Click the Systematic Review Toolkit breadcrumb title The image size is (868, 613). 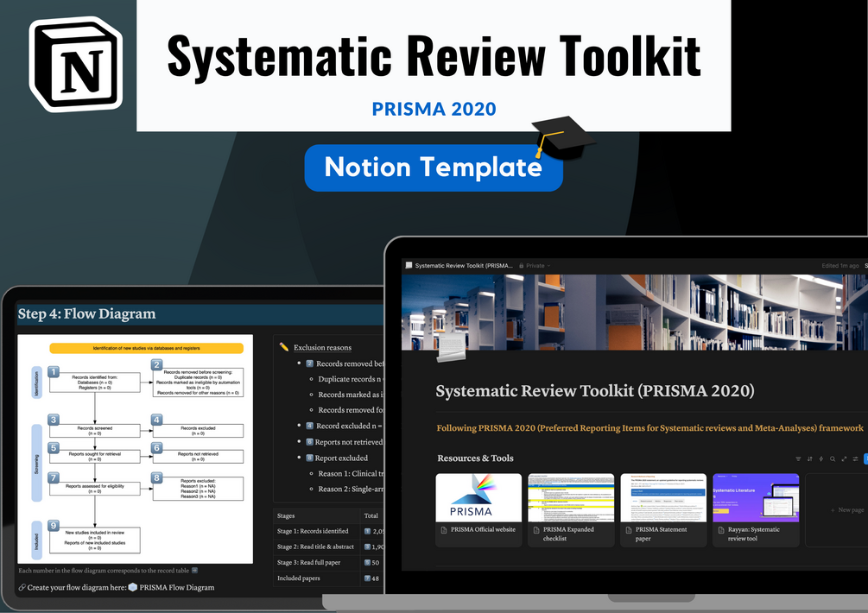pos(464,266)
